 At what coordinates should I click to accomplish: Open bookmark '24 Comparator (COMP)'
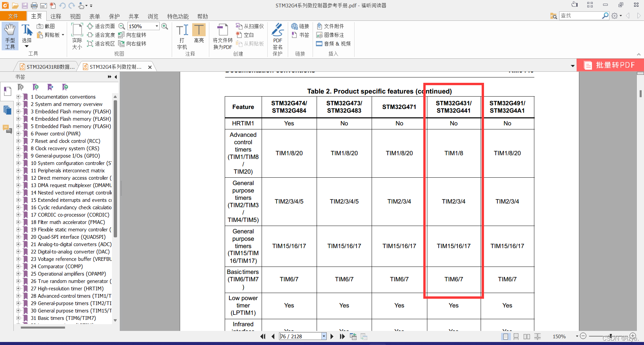coord(57,267)
